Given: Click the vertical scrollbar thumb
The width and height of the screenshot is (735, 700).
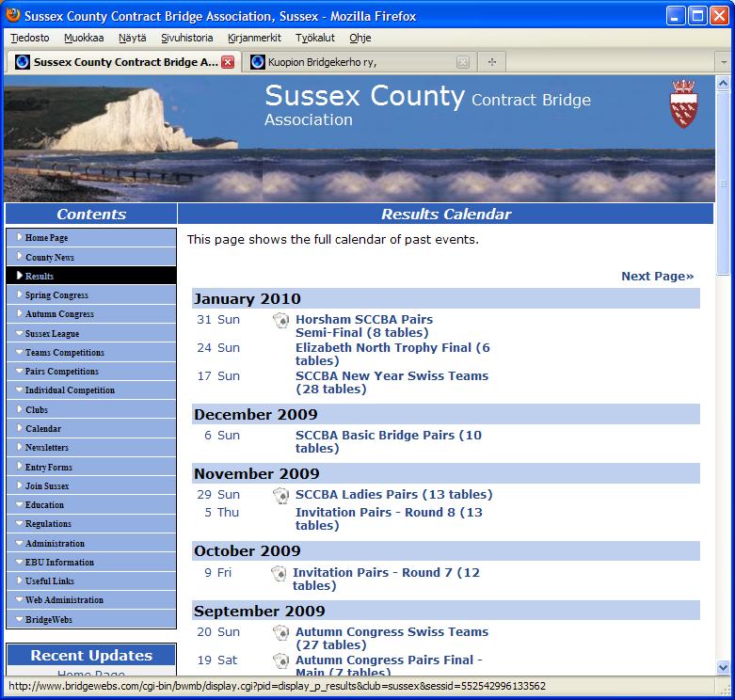Looking at the screenshot, I should tap(724, 183).
